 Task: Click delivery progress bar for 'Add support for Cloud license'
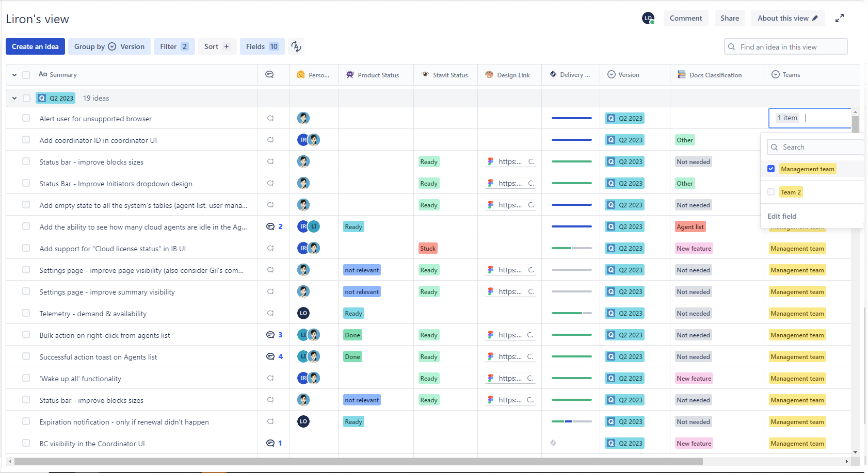pyautogui.click(x=571, y=248)
